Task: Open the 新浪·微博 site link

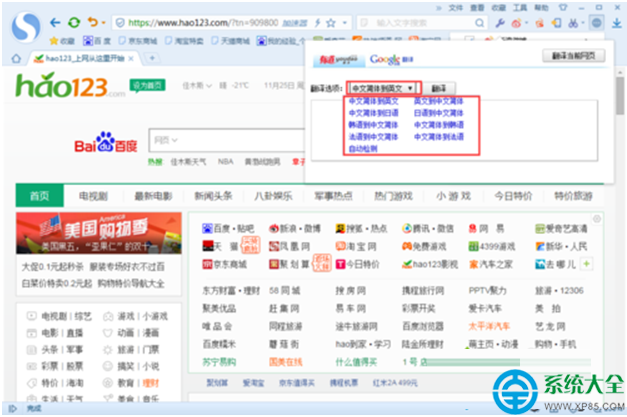Action: pos(295,229)
